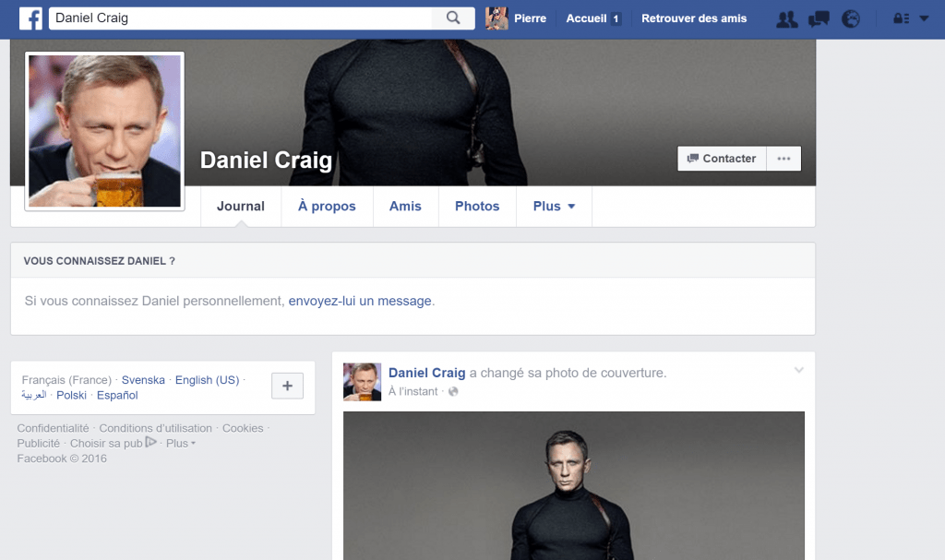Switch to the À propos tab
The height and width of the screenshot is (560, 945).
pos(327,206)
